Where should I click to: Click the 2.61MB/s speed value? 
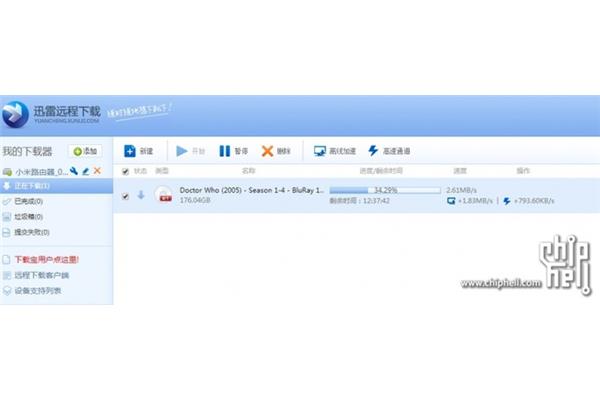(x=461, y=190)
